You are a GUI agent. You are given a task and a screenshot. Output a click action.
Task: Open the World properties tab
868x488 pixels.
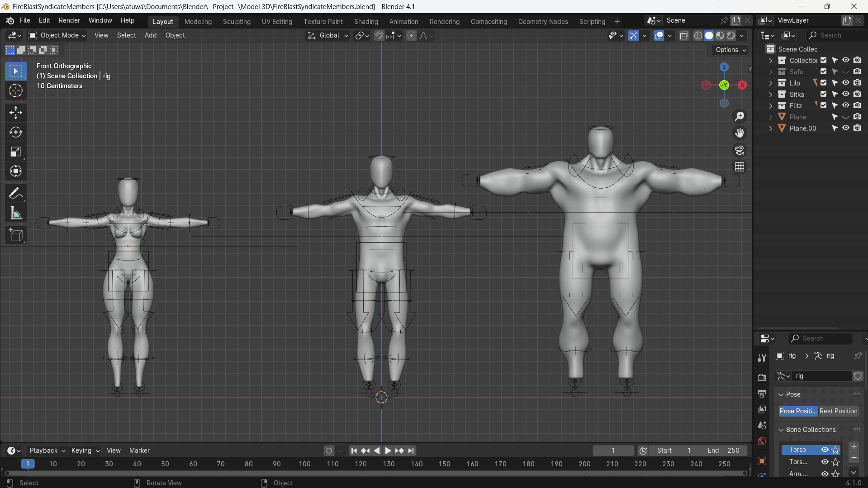(762, 441)
